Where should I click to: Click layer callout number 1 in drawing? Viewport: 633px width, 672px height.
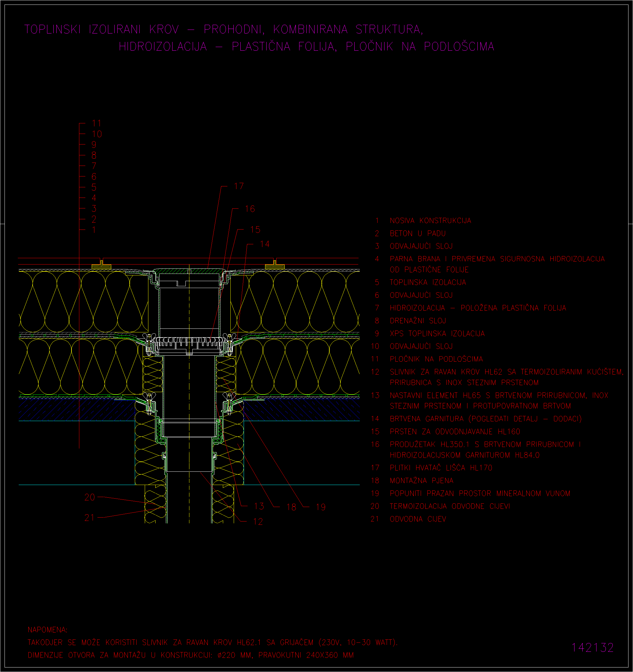coord(94,230)
